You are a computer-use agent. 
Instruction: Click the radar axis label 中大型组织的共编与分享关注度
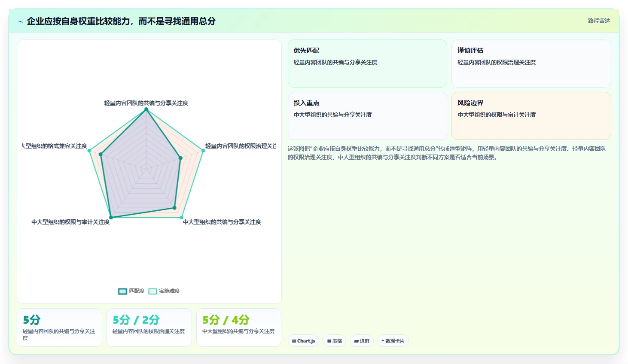pos(222,222)
